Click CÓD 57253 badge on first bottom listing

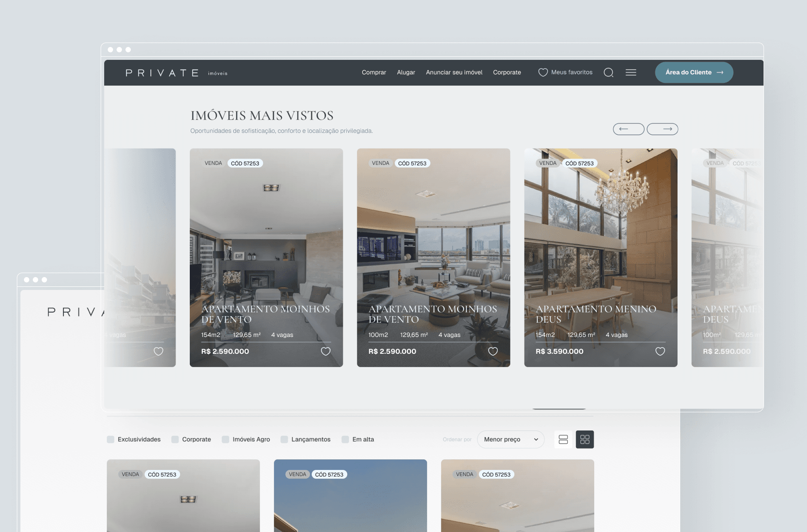[162, 474]
